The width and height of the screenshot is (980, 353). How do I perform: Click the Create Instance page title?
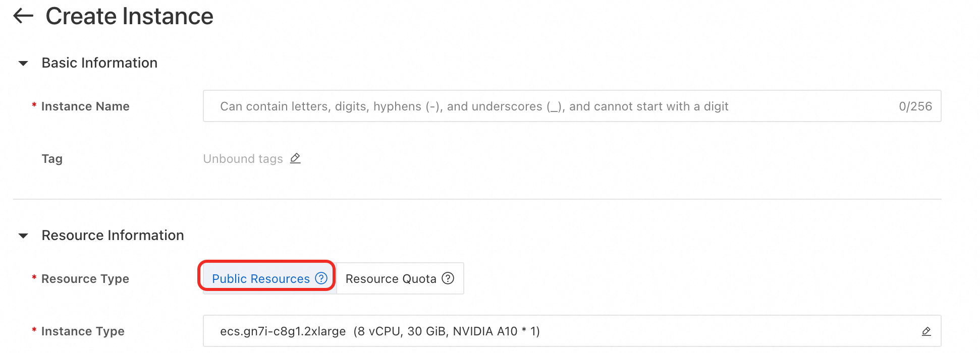[129, 16]
